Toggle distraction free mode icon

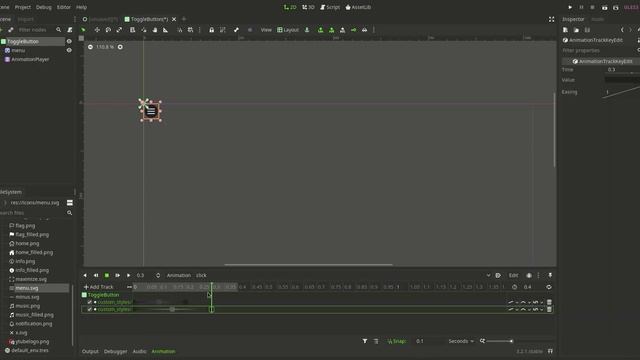pos(551,19)
